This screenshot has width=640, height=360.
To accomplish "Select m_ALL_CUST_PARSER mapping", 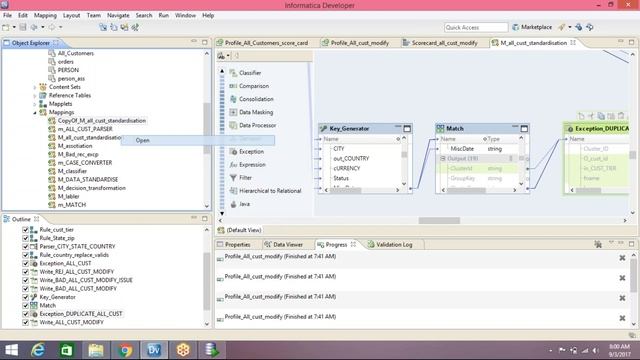I will click(x=85, y=129).
